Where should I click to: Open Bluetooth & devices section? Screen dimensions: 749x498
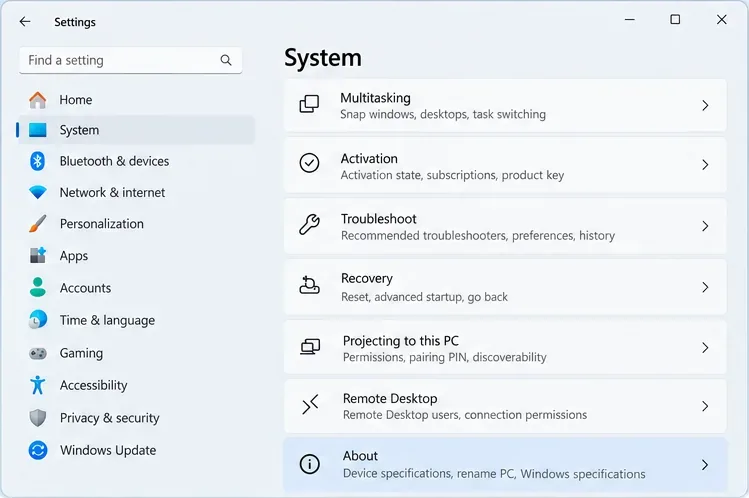[114, 161]
